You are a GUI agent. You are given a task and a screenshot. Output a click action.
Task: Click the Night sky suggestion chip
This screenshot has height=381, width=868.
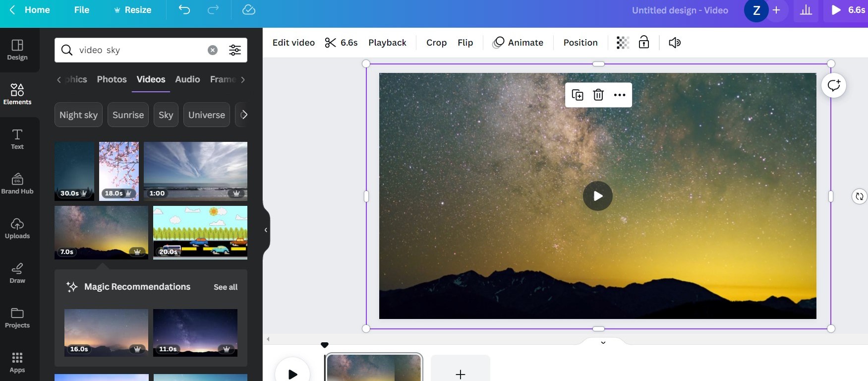[78, 115]
